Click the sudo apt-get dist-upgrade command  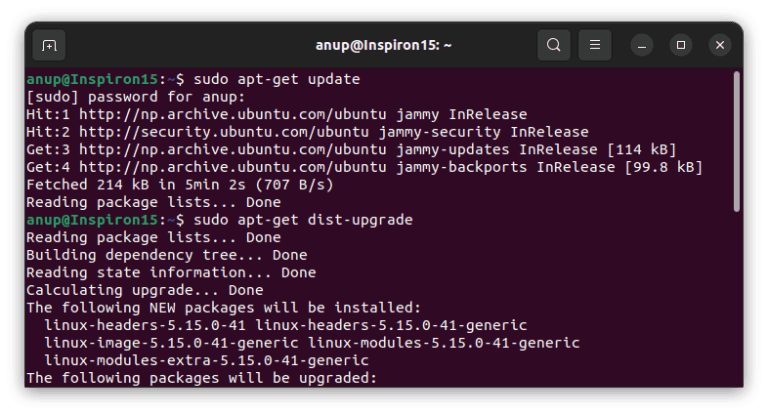(x=303, y=220)
